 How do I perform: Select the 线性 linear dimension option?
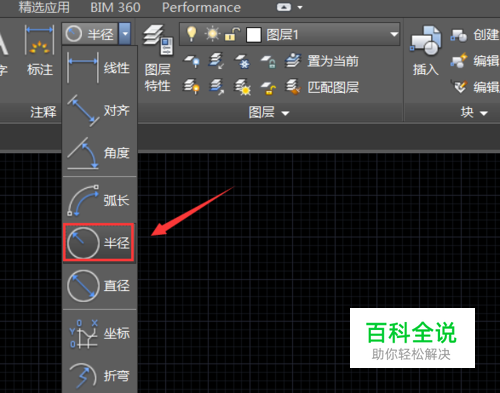99,68
